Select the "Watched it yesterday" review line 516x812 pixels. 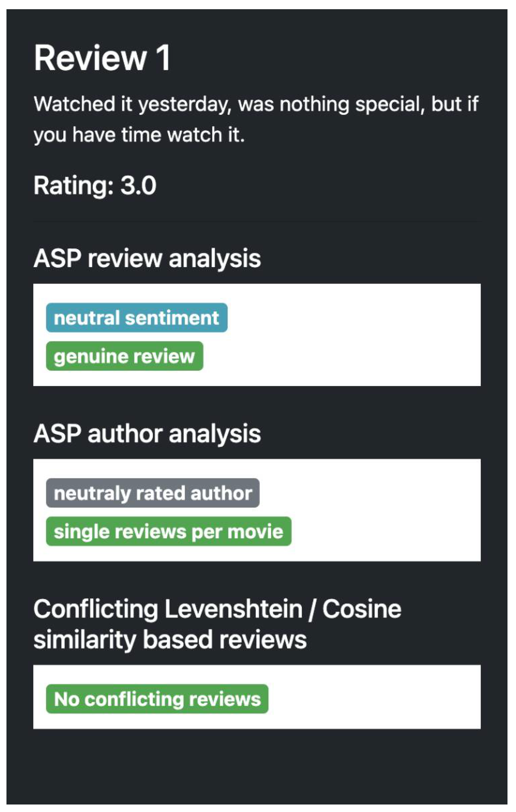[256, 104]
